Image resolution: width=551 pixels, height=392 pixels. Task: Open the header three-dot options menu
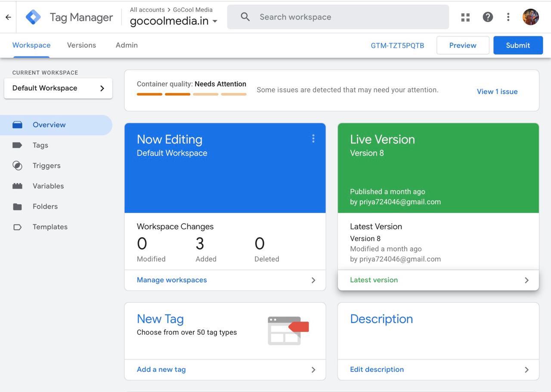point(508,17)
